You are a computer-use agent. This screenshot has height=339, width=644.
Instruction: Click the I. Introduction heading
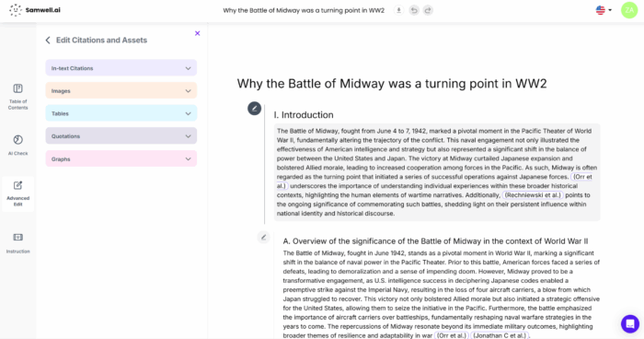click(x=304, y=115)
